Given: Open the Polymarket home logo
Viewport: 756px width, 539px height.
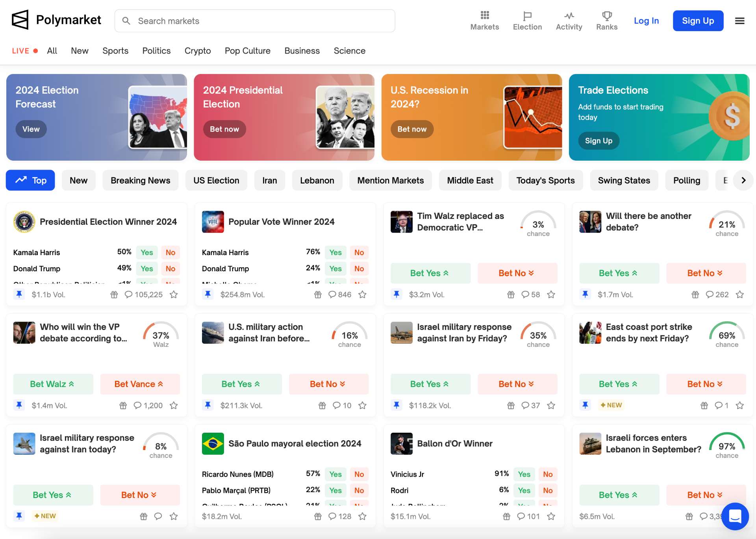Looking at the screenshot, I should pyautogui.click(x=56, y=20).
